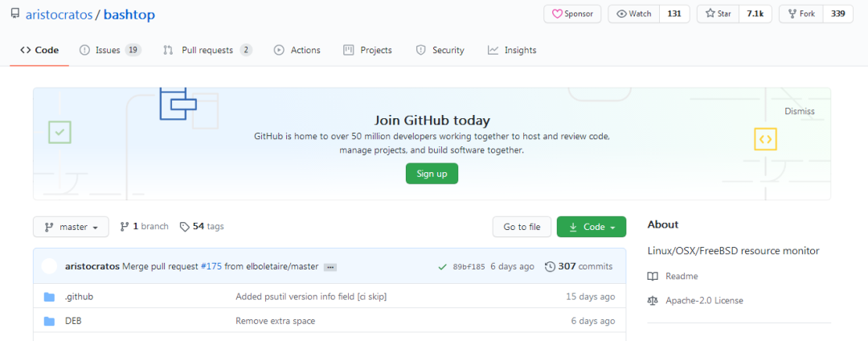Open the Issues tab
Image resolution: width=868 pixels, height=341 pixels.
click(110, 50)
